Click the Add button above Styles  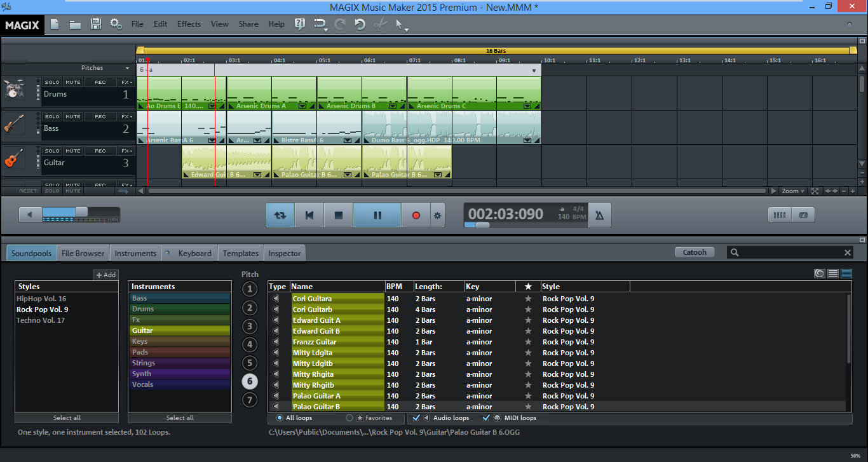point(105,275)
